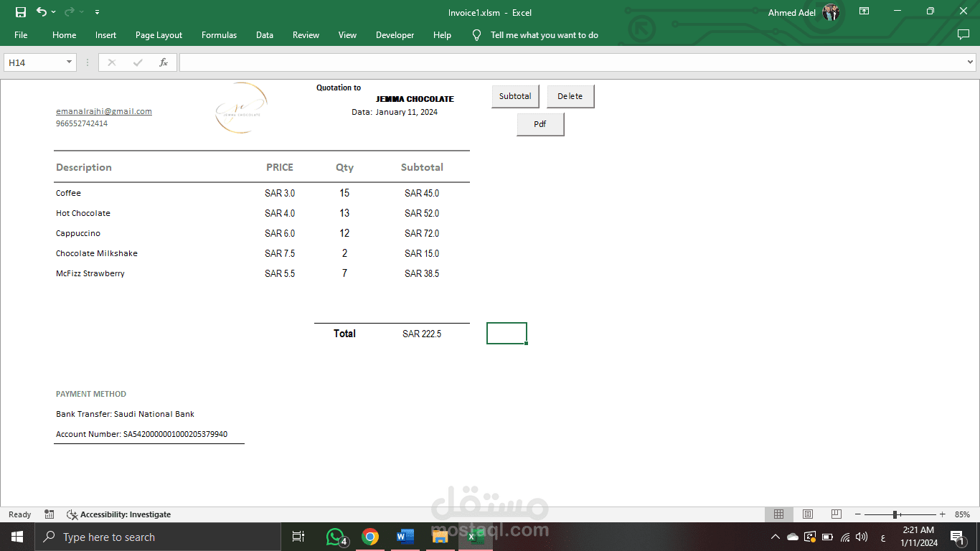Click the zoom slider handle

click(895, 514)
